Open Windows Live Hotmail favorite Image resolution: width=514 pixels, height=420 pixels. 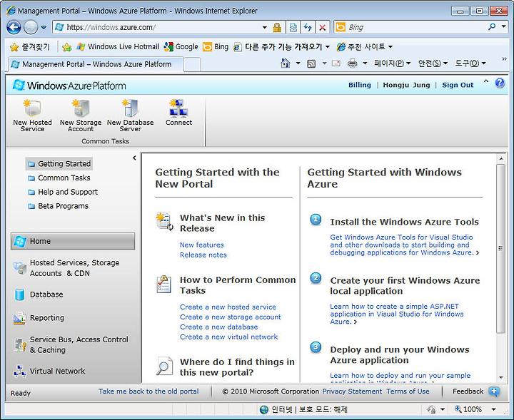point(118,47)
